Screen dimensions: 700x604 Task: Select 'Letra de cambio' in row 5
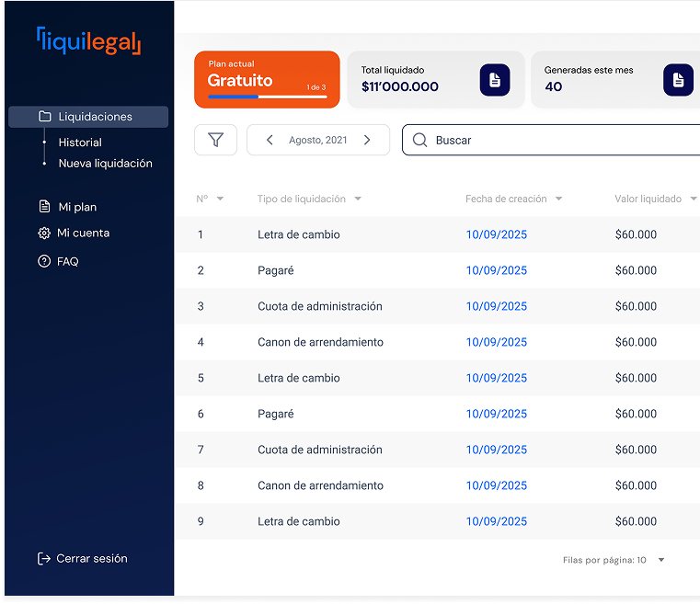click(x=299, y=378)
